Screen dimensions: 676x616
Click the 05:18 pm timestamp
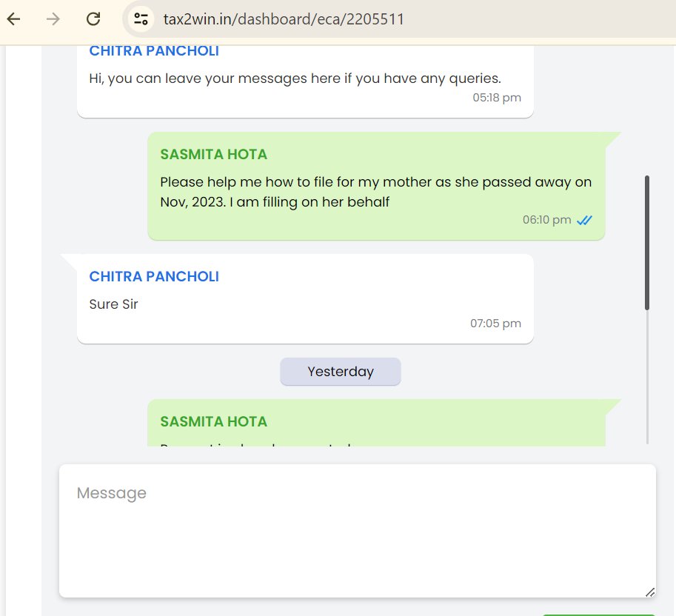click(497, 98)
